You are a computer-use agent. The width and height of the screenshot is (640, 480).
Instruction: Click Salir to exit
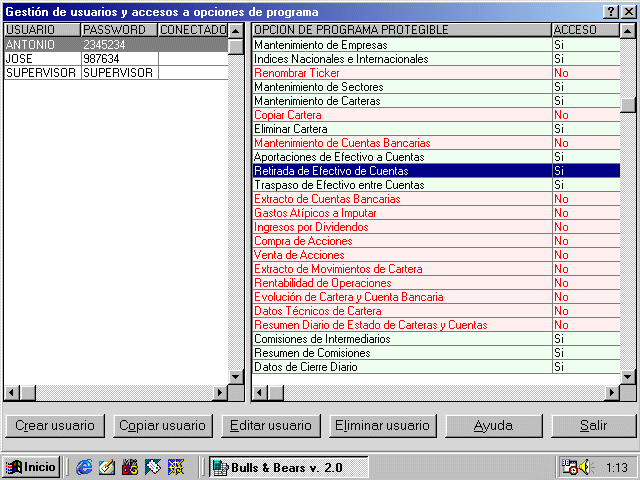point(593,426)
